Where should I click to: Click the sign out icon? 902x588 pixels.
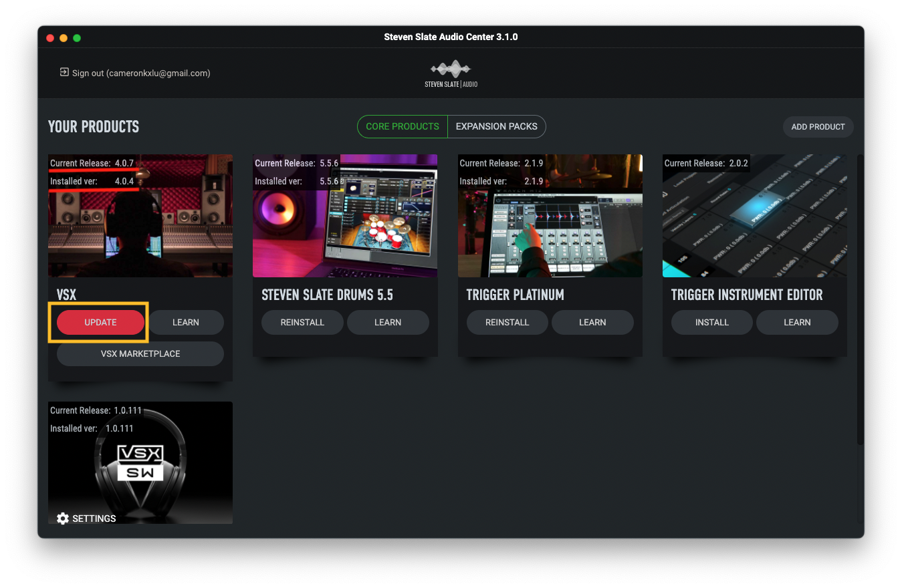pos(64,72)
